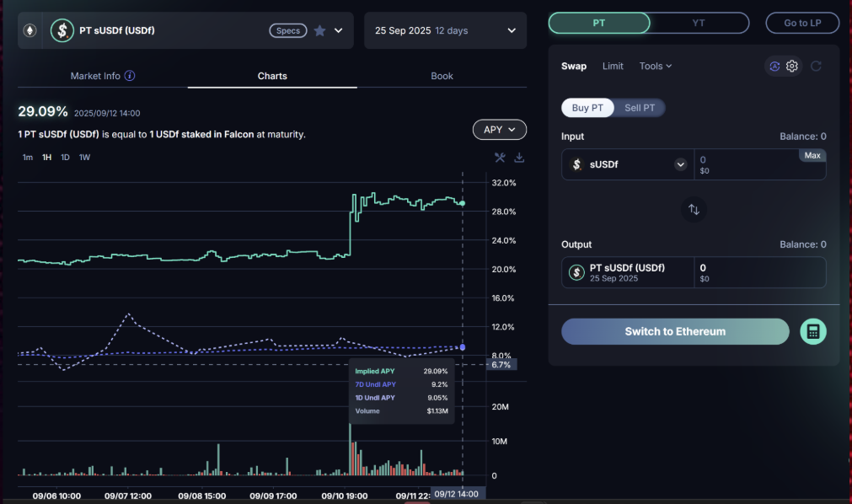Switch to YT mode
This screenshot has width=852, height=504.
coord(699,23)
